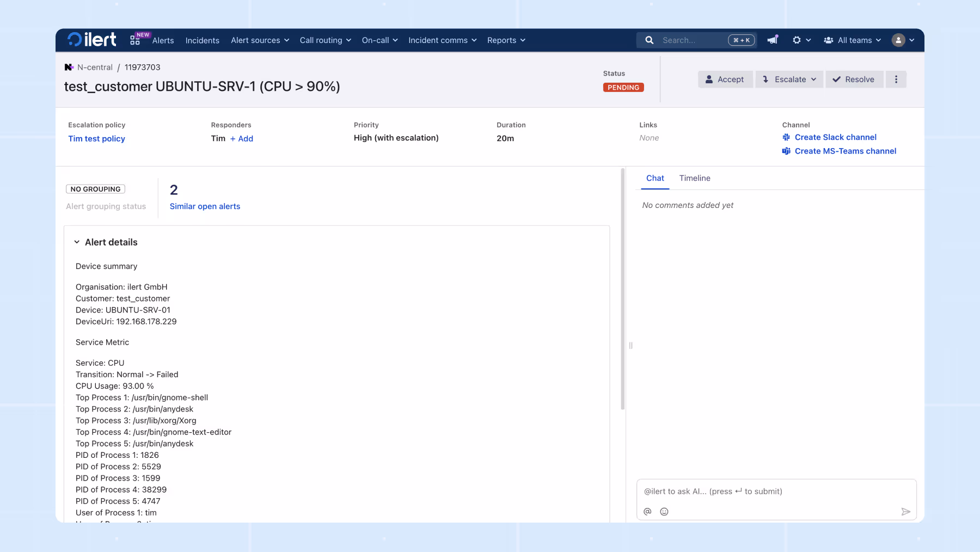Screen dimensions: 980x552
Task: Open the All teams selector
Action: point(853,40)
